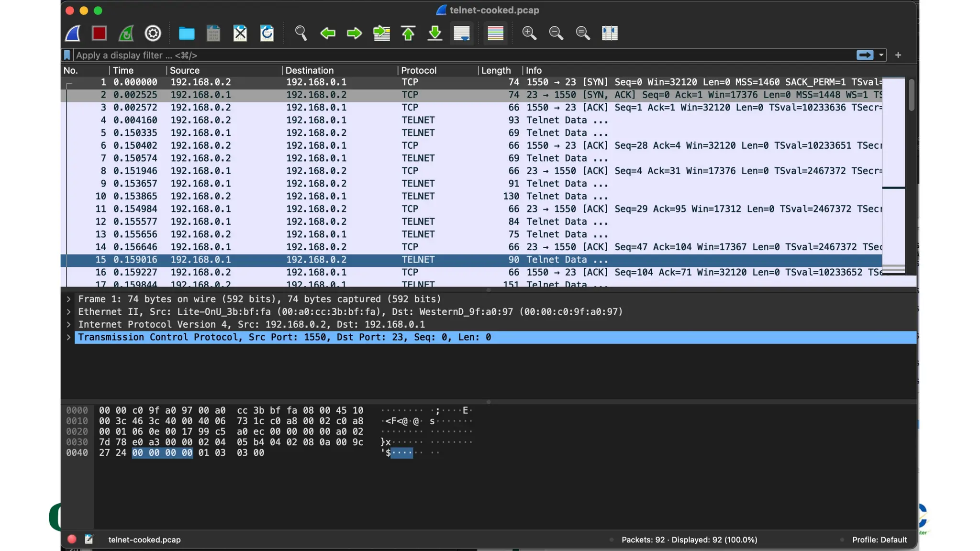The height and width of the screenshot is (551, 980).
Task: Click in the display filter field
Action: [431, 55]
